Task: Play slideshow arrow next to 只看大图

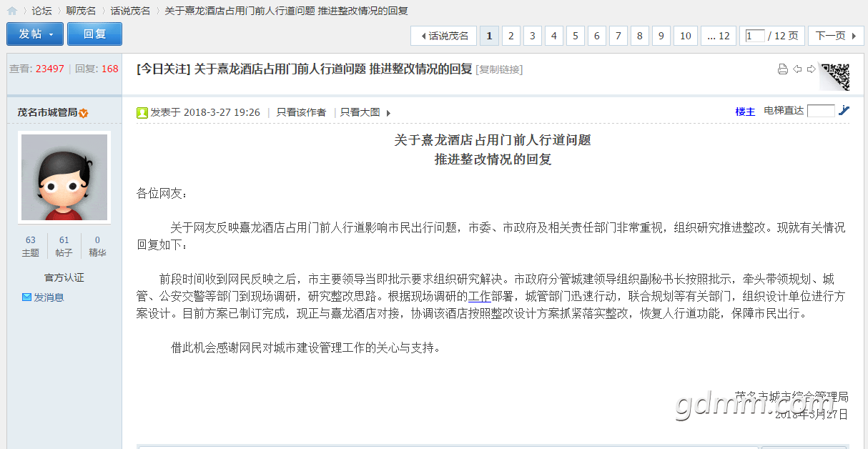Action: (x=388, y=113)
